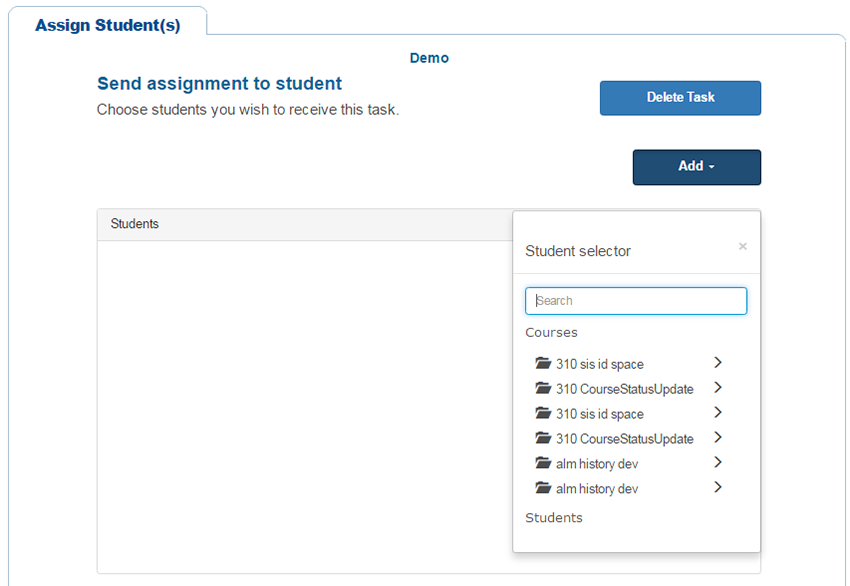Viewport: 850px width, 586px height.
Task: Expand the second 310 sis id space chevron
Action: [718, 413]
